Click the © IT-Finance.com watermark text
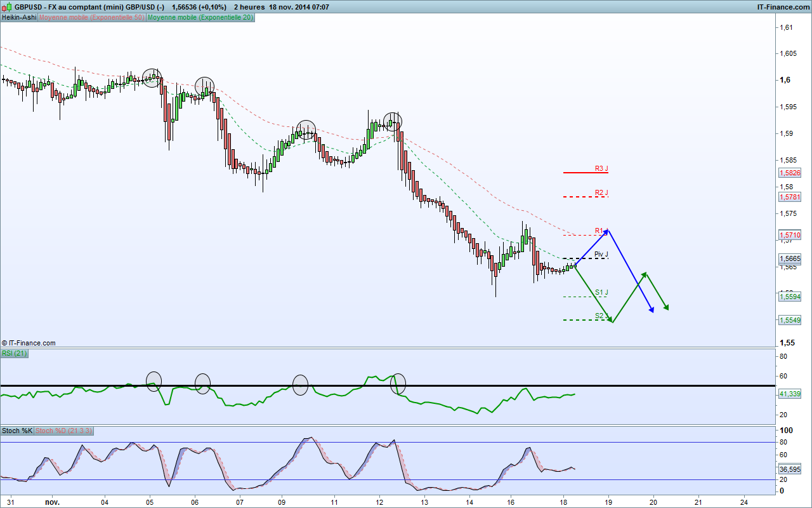Image resolution: width=812 pixels, height=508 pixels. pyautogui.click(x=29, y=343)
